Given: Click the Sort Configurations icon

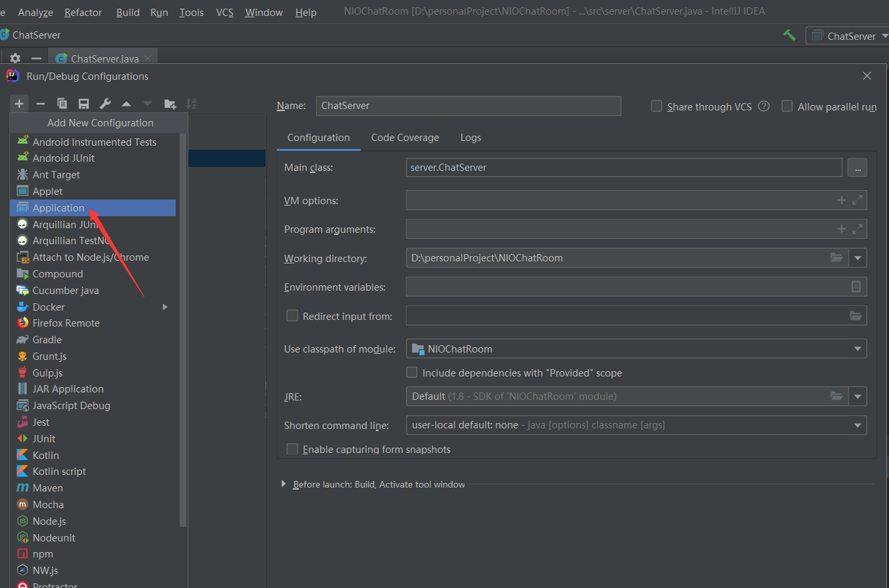Looking at the screenshot, I should pyautogui.click(x=191, y=104).
